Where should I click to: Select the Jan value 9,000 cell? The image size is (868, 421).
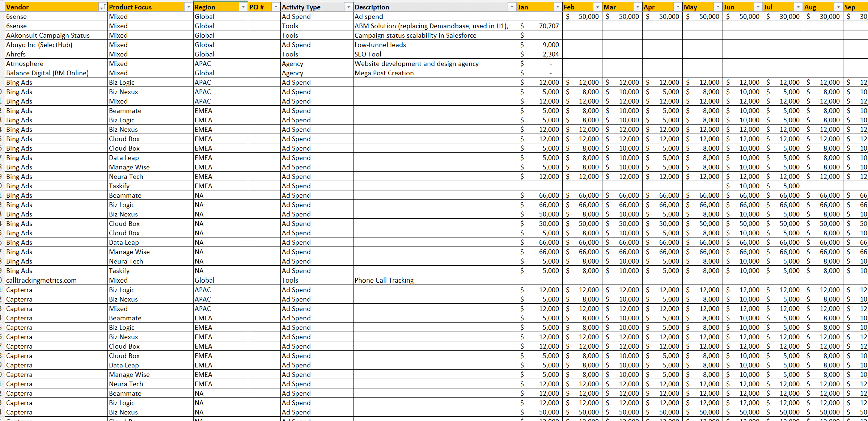click(x=540, y=45)
